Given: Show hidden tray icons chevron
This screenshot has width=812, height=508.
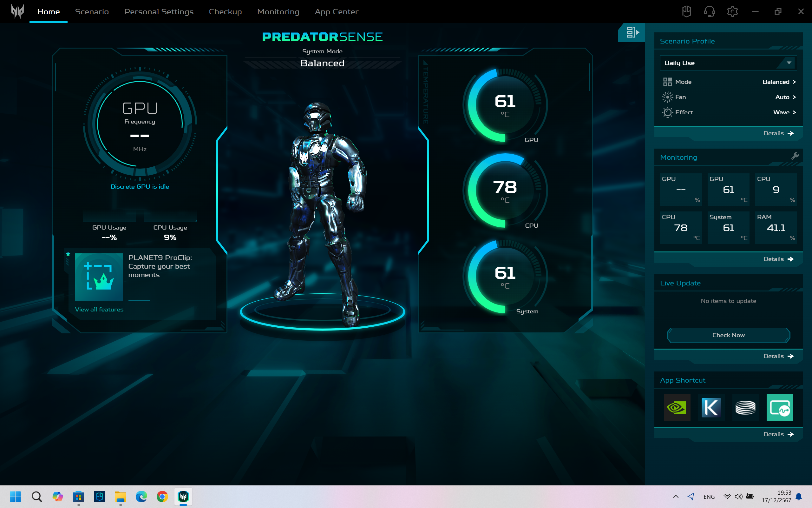Looking at the screenshot, I should coord(676,497).
